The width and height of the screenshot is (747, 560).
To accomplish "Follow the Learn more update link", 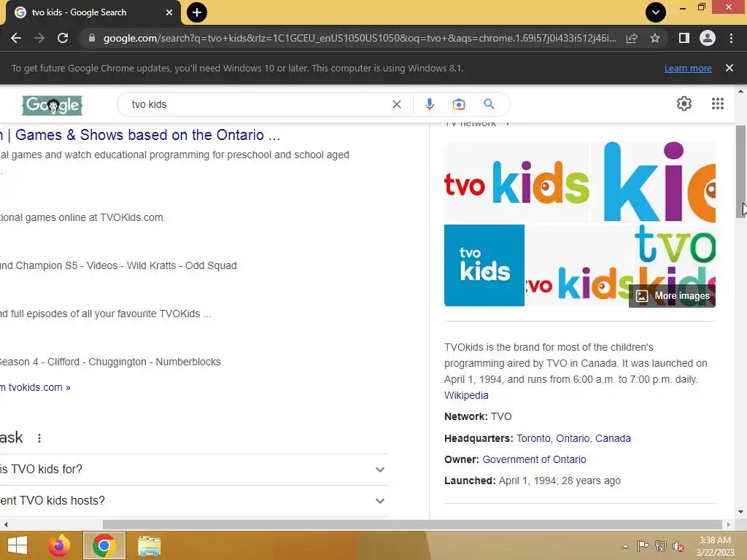I will (x=688, y=68).
